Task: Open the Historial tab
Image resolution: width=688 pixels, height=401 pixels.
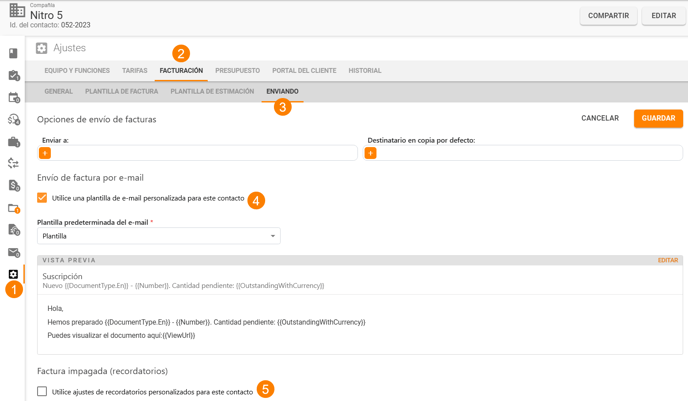Action: [365, 71]
